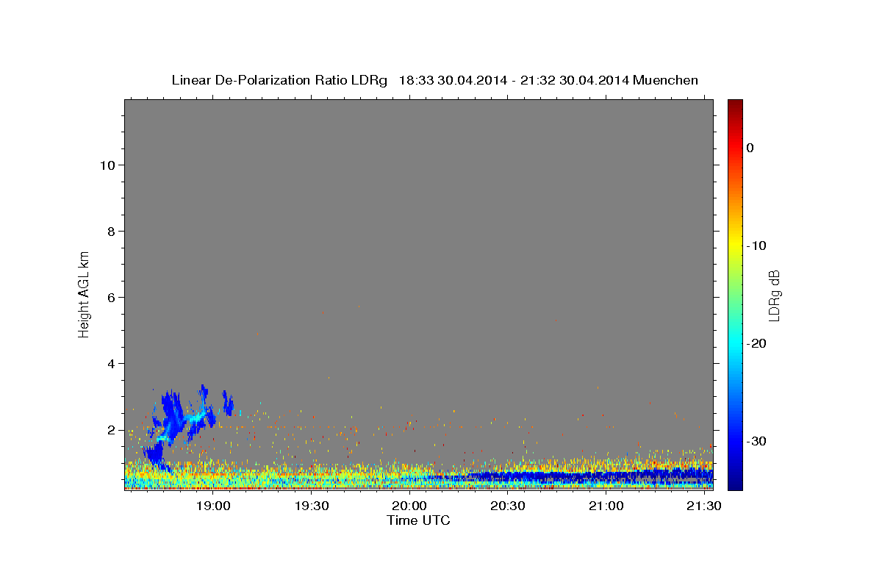Click the colorbar tick label "-20"
Image resolution: width=882 pixels, height=588 pixels.
click(x=757, y=343)
